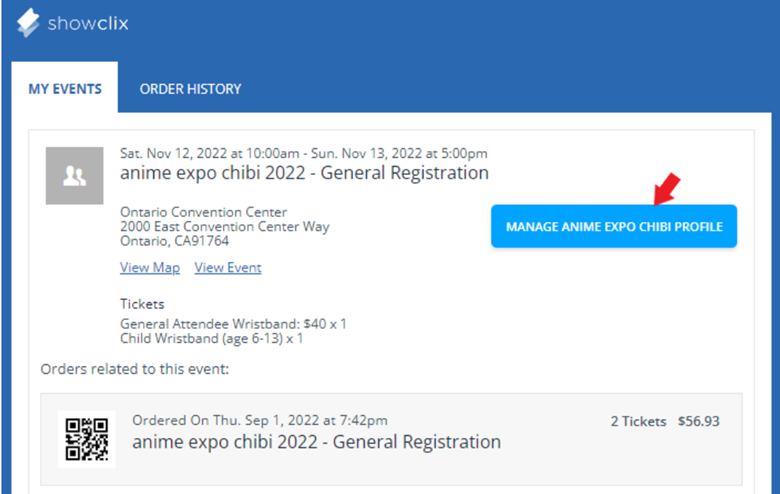Open the order titled anime expo chibi 2022
This screenshot has height=494, width=780.
316,442
